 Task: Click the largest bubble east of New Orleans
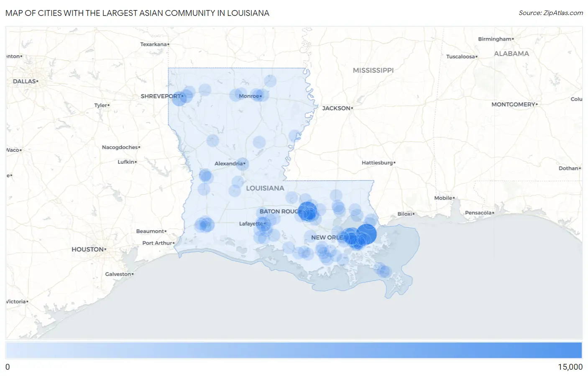(366, 234)
